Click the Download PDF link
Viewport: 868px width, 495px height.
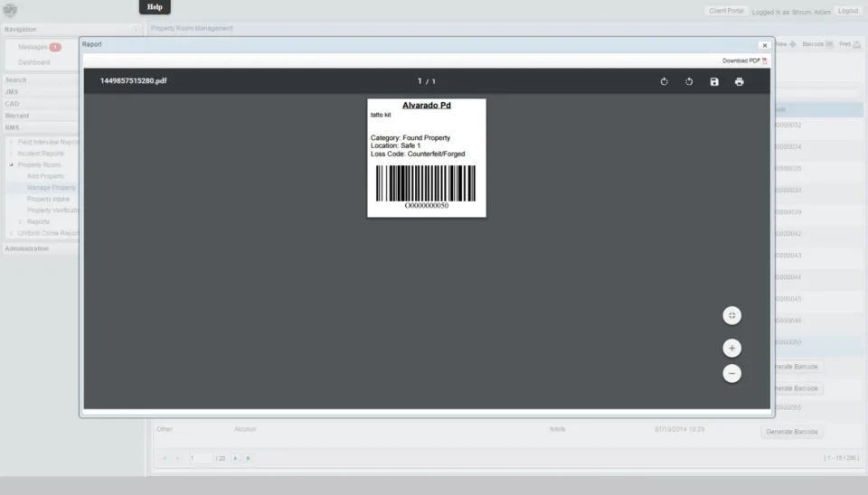point(744,61)
